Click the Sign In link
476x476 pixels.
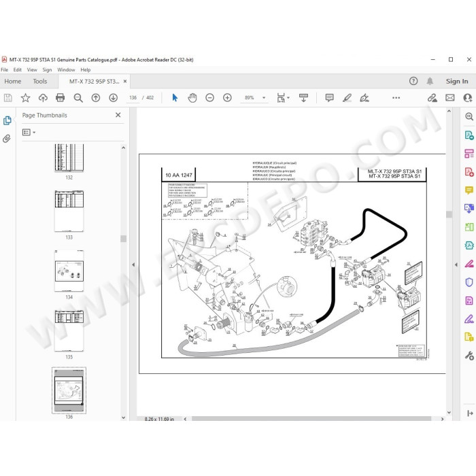pos(457,82)
